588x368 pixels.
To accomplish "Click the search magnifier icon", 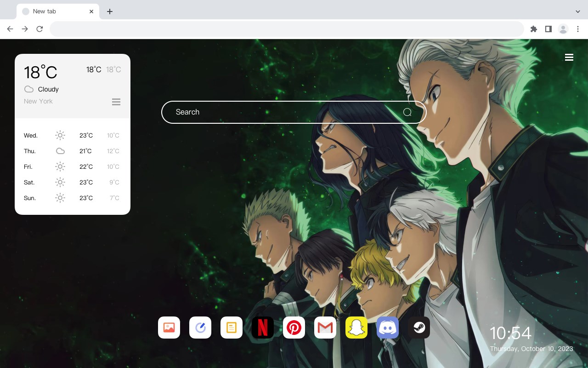I will coord(407,112).
